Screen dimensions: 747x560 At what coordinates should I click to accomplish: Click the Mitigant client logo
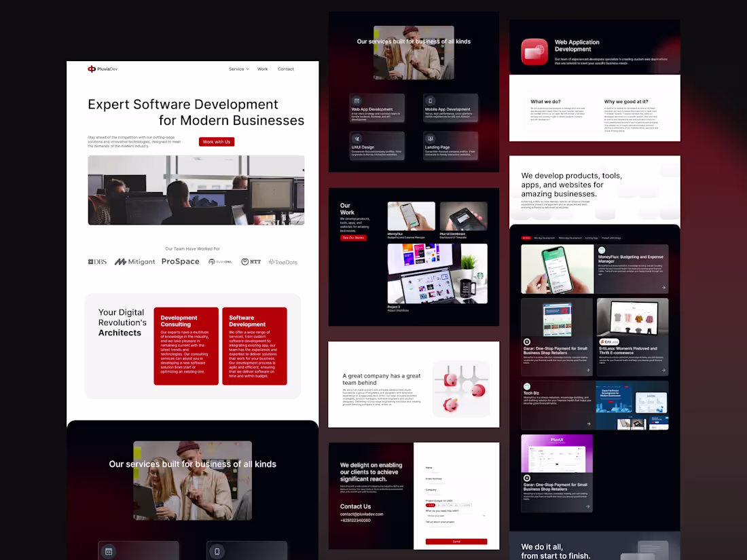135,262
